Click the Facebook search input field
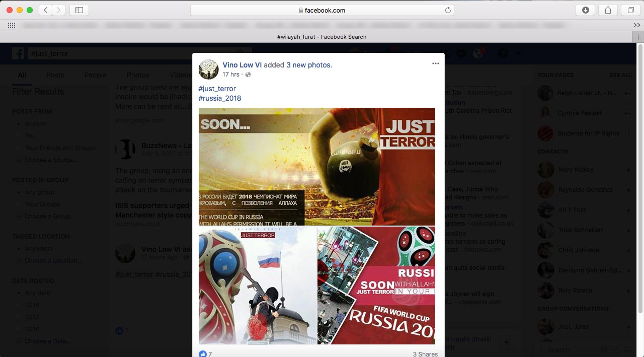The height and width of the screenshot is (357, 644). (x=131, y=53)
